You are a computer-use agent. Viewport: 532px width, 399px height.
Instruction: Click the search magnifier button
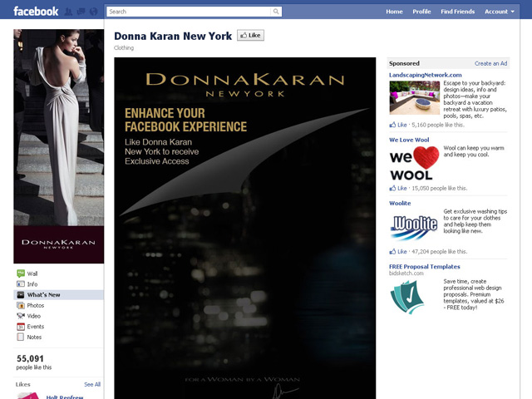point(276,12)
